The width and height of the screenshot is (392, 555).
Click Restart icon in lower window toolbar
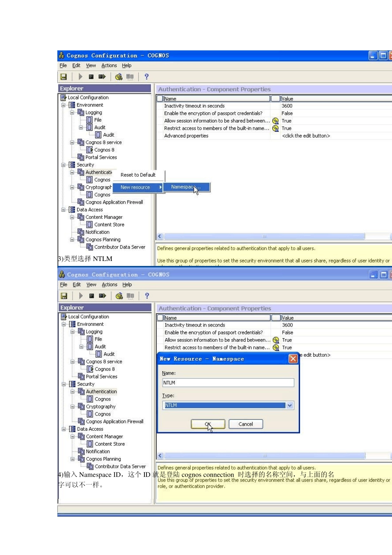[x=102, y=296]
